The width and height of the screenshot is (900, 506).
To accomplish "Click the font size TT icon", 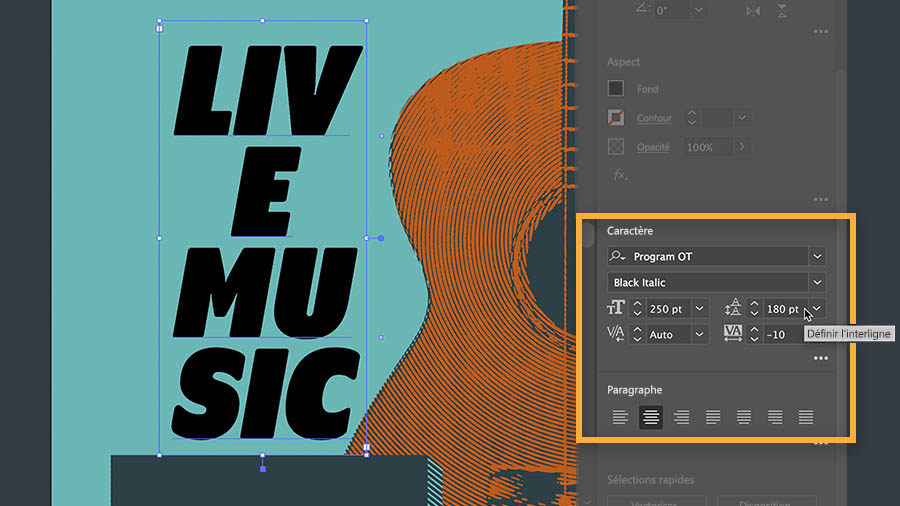I will coord(615,308).
